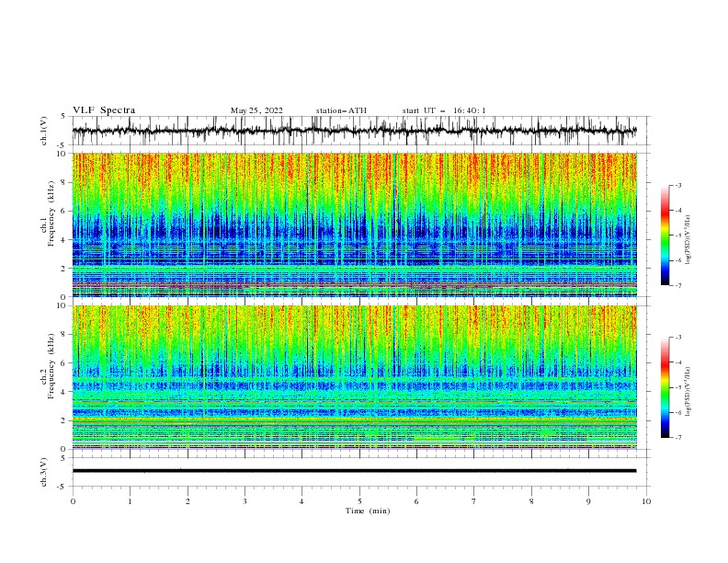Click the "4" kHz tick of ch.2 spectrogram
Viewport: 728px width, 563px height.
pos(65,392)
